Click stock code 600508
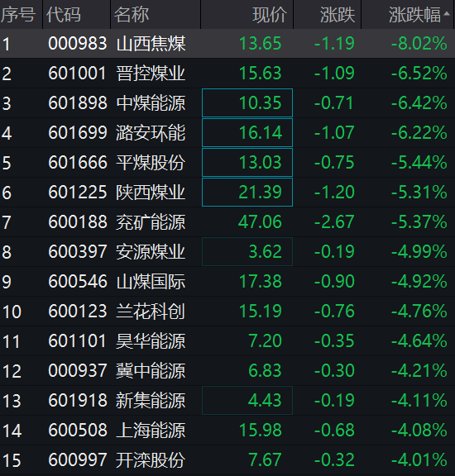 click(78, 431)
